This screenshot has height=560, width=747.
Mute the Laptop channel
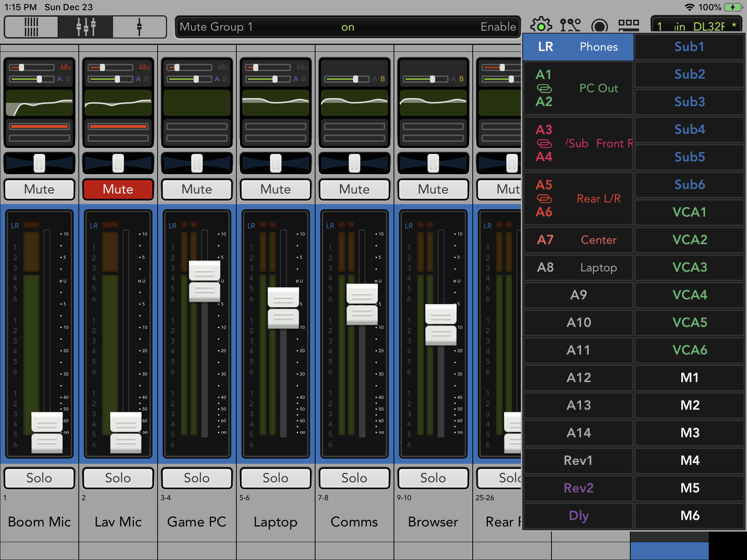pos(276,189)
